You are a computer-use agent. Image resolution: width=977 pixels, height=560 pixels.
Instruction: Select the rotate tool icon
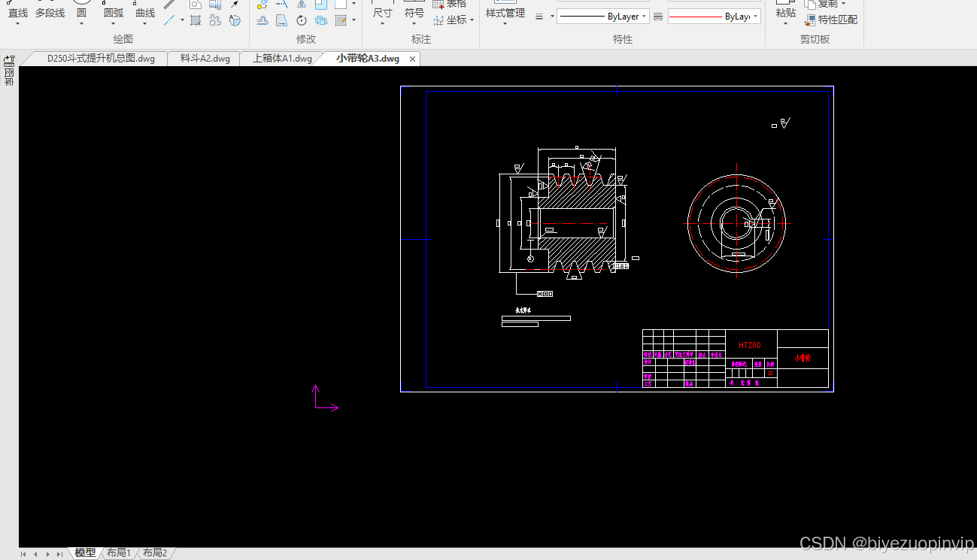302,20
